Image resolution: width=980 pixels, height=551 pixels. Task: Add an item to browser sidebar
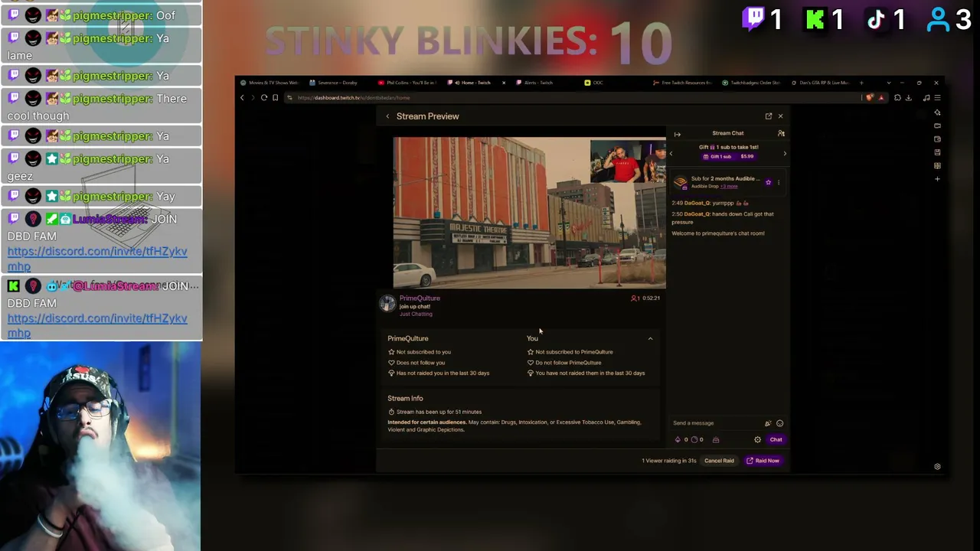coord(937,179)
